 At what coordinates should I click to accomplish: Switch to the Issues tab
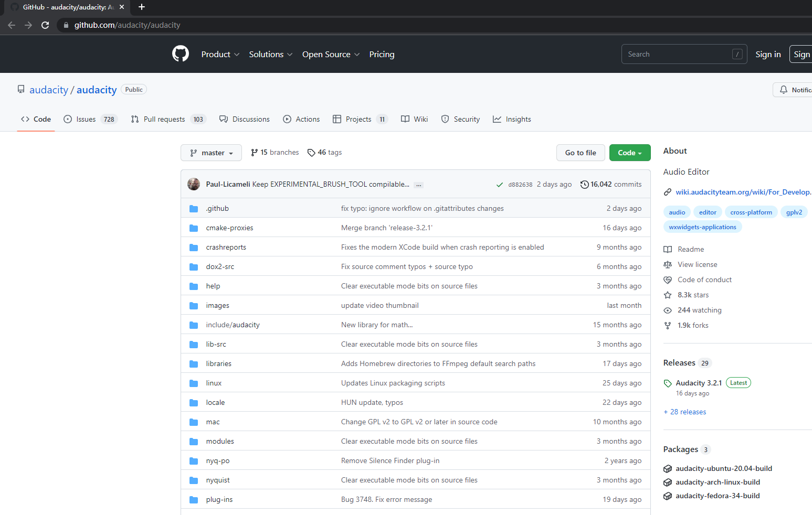point(90,120)
